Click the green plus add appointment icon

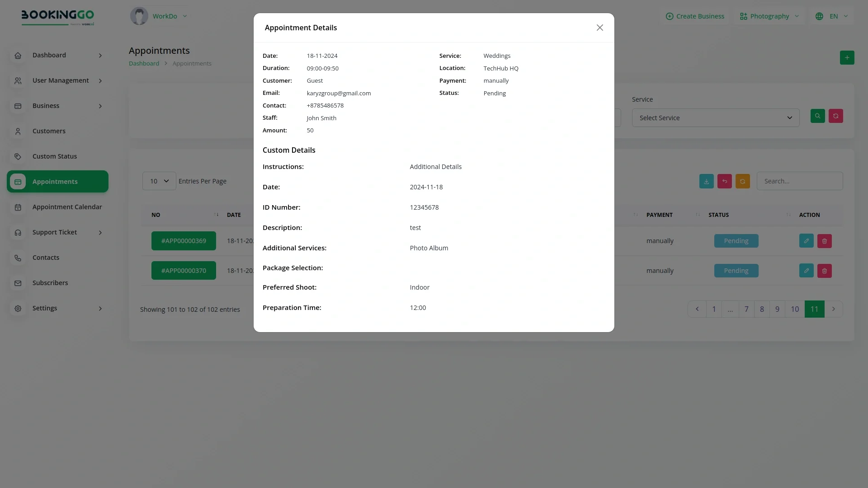pyautogui.click(x=847, y=58)
